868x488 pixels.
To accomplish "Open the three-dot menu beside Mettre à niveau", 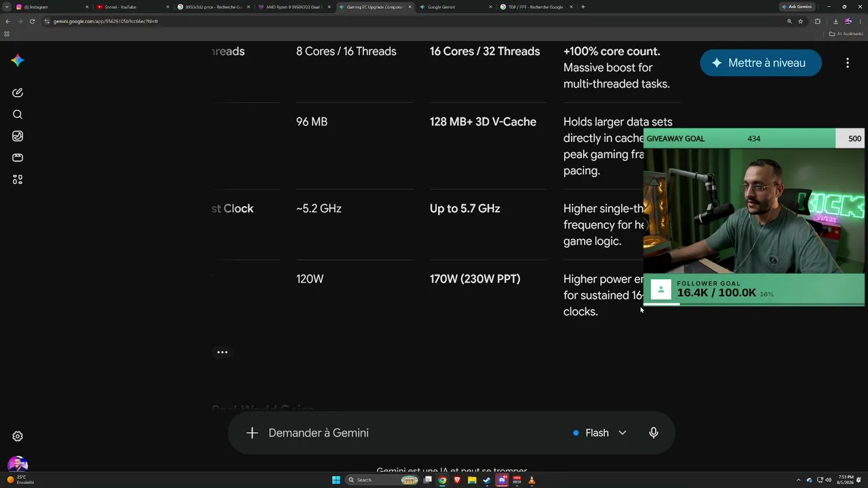I will coord(848,63).
